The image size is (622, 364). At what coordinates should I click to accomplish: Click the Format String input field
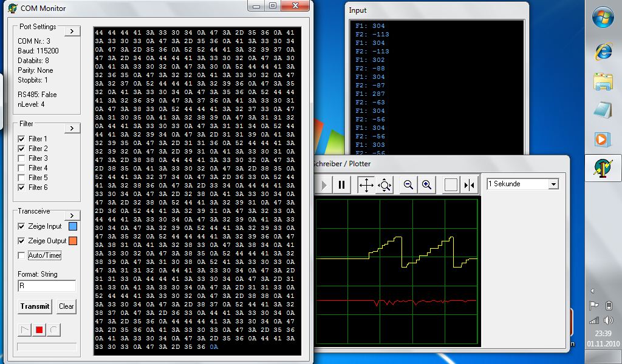tap(47, 286)
